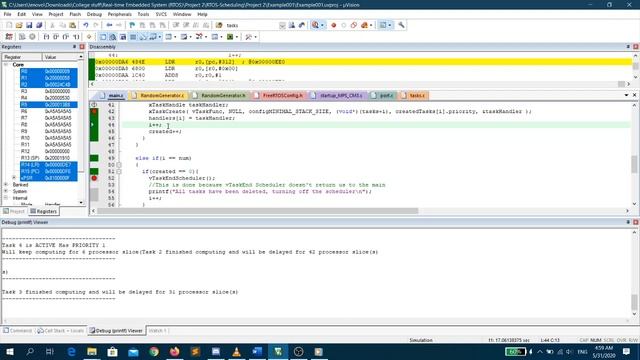Open the Project menu

click(x=56, y=14)
